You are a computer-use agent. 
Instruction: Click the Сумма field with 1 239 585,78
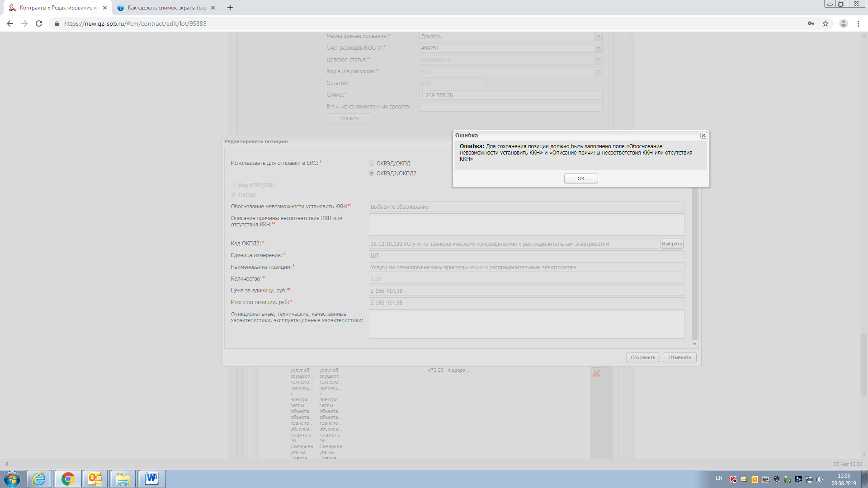511,95
